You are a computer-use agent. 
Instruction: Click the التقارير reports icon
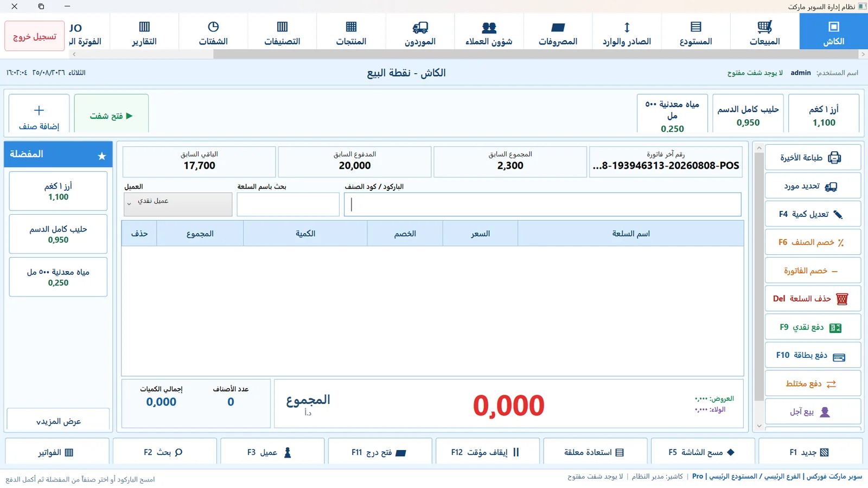pyautogui.click(x=144, y=27)
